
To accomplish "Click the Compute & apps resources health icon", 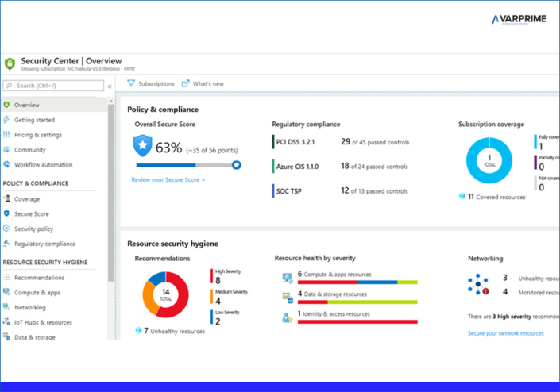I will point(288,278).
